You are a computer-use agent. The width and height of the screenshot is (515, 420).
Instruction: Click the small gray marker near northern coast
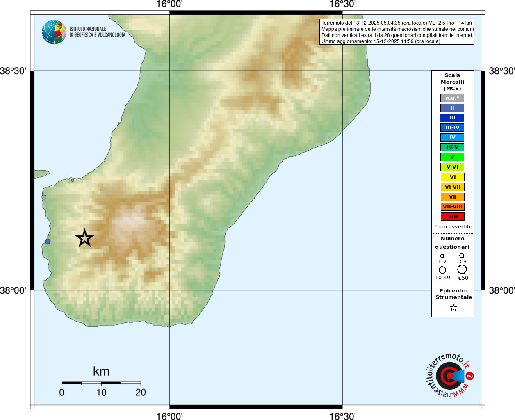click(73, 180)
